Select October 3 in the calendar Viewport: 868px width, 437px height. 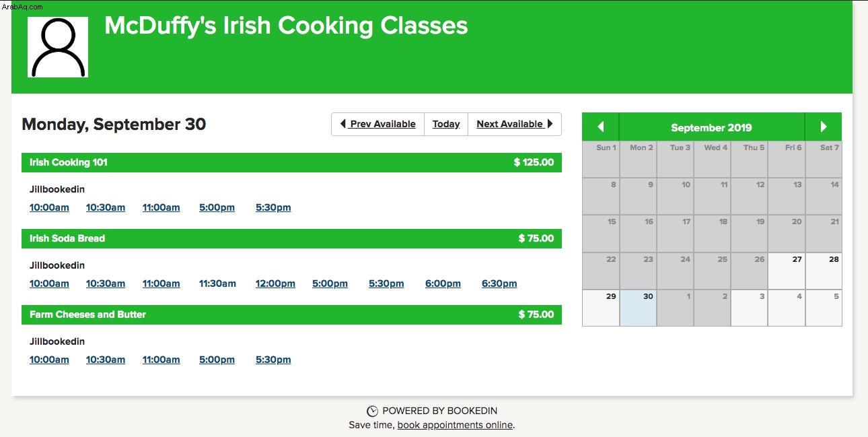click(x=749, y=308)
